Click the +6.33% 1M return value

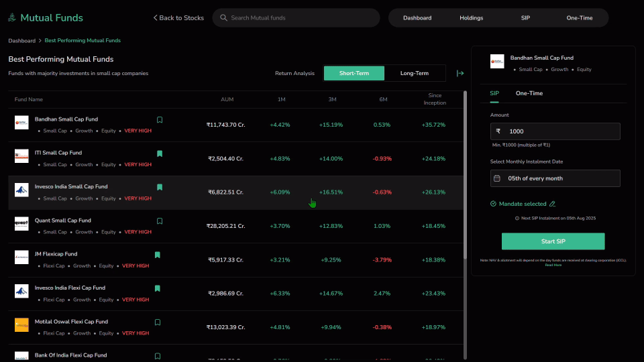pos(280,294)
